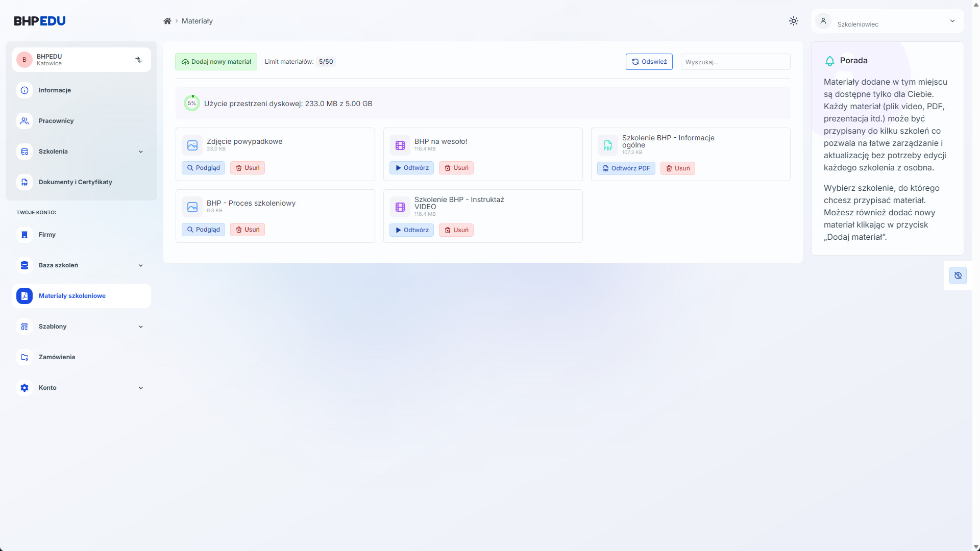Screen dimensions: 980x551
Task: Click the floating eye-slash visibility button
Action: [958, 275]
